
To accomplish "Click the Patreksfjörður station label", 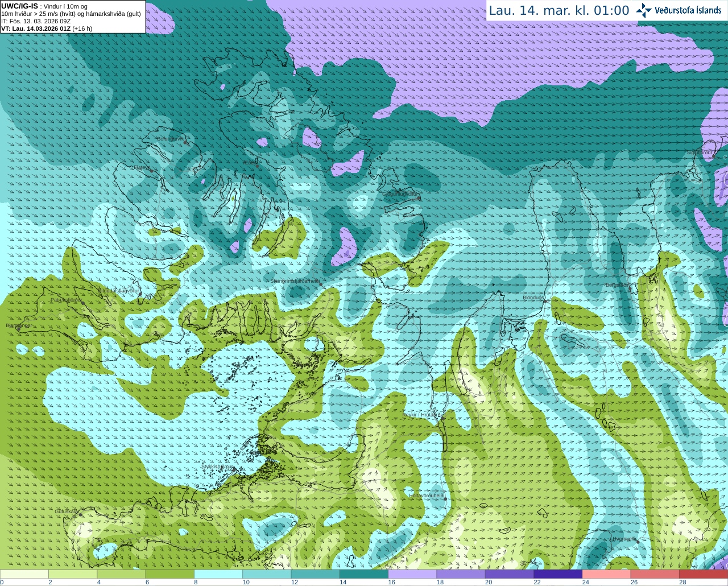I will 67,299.
